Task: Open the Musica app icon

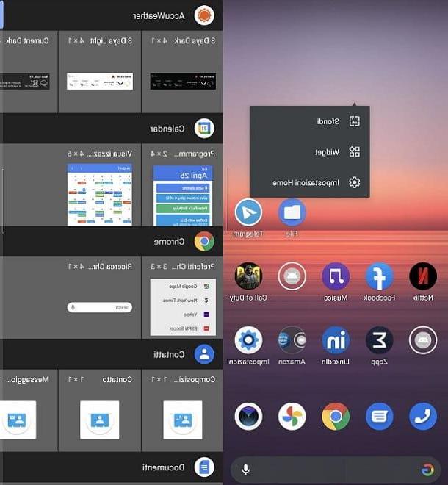Action: point(336,276)
